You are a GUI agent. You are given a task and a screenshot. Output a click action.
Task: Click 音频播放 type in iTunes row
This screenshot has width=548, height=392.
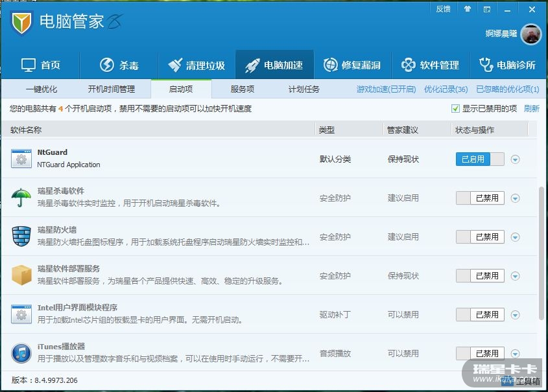coord(335,353)
